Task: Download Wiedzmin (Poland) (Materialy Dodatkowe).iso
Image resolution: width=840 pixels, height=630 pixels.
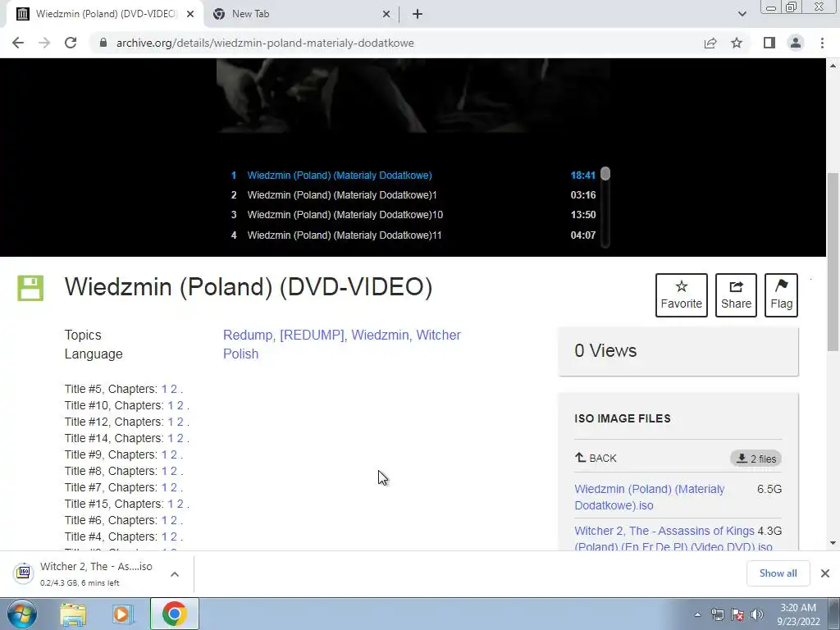Action: pyautogui.click(x=650, y=497)
